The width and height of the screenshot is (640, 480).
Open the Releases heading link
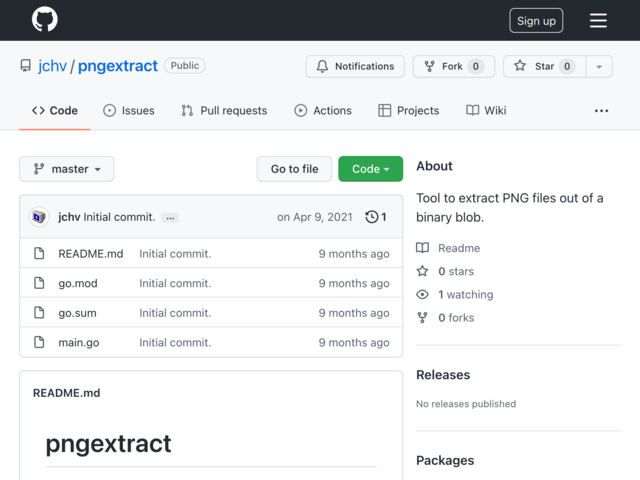tap(443, 375)
